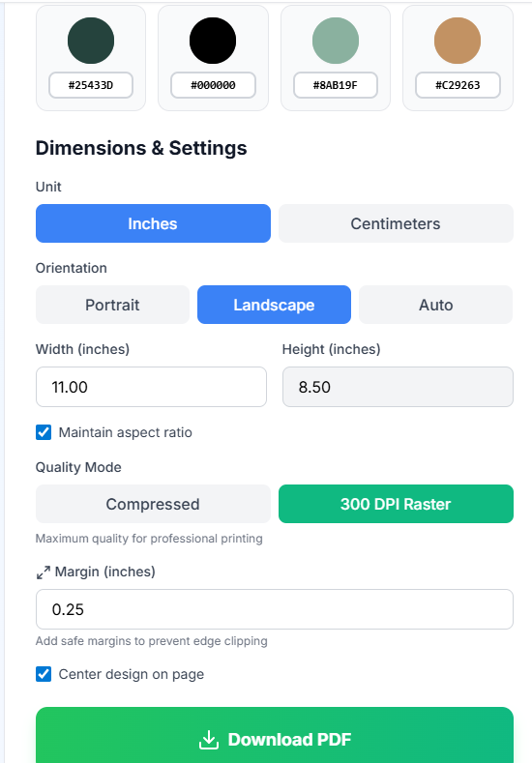Click the margin expand arrows icon

(44, 572)
